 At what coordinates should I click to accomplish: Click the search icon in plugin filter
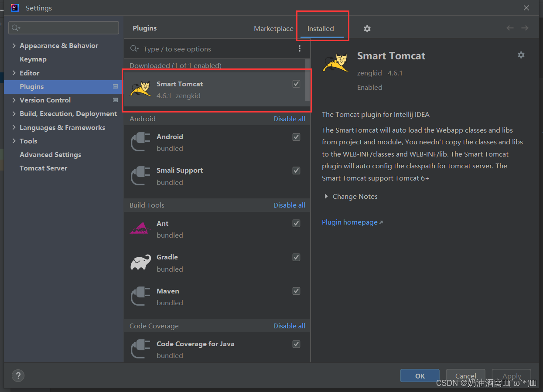pos(134,49)
